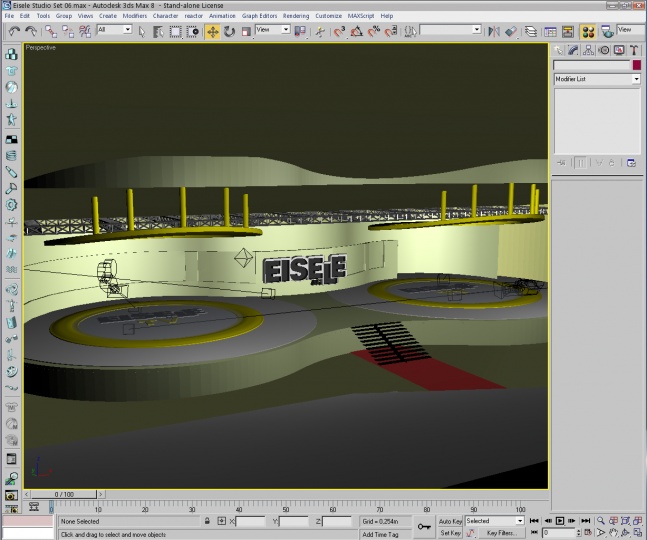Viewport: 647px width, 540px height.
Task: Open the Material Editor icon
Action: [588, 31]
